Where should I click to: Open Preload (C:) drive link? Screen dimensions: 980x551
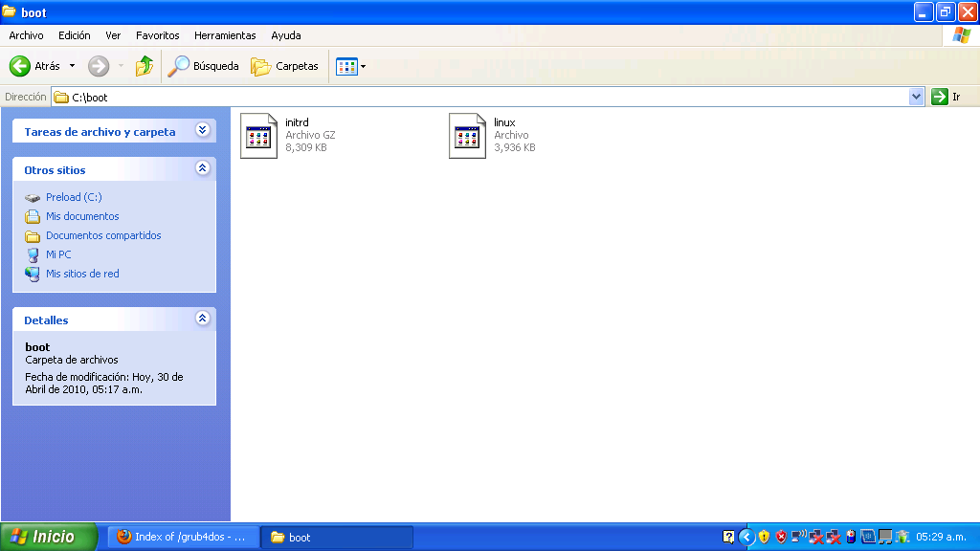(x=74, y=197)
